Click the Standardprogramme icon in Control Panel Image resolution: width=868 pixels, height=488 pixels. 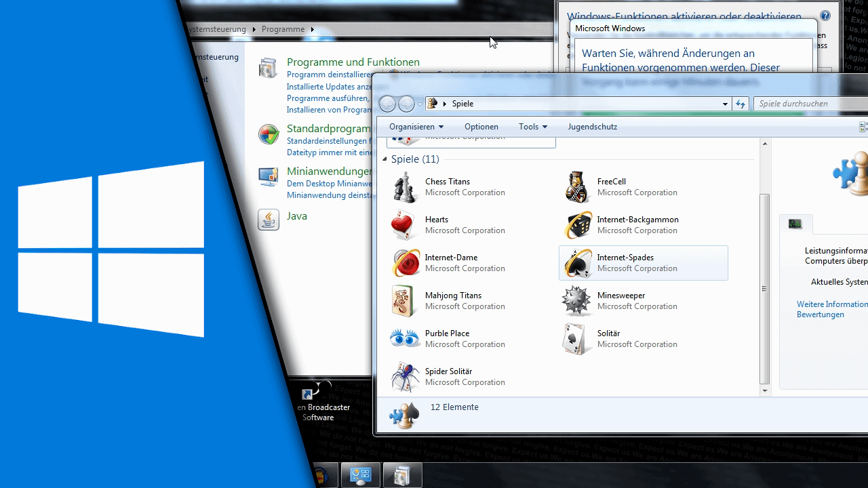tap(269, 134)
